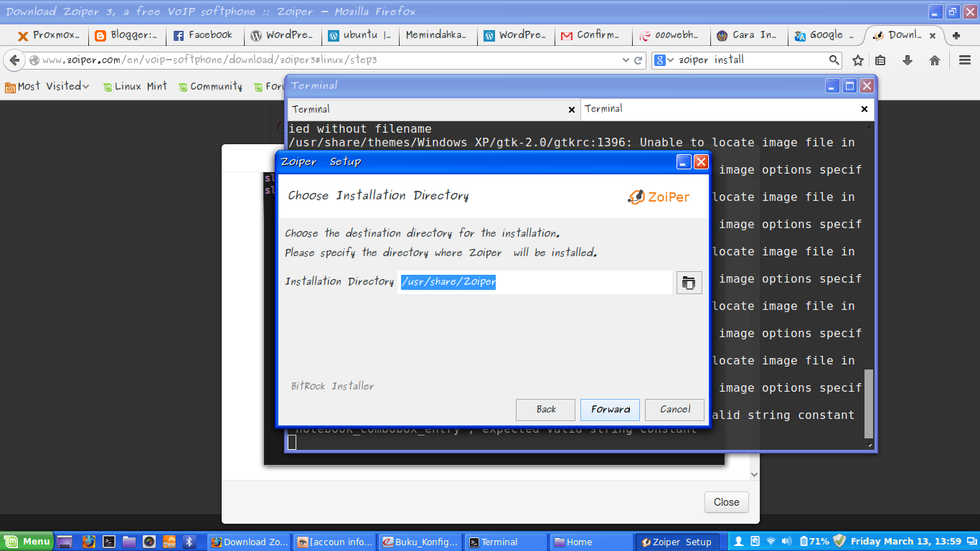Open a new Firefox tab with plus
The image size is (980, 551).
(956, 35)
